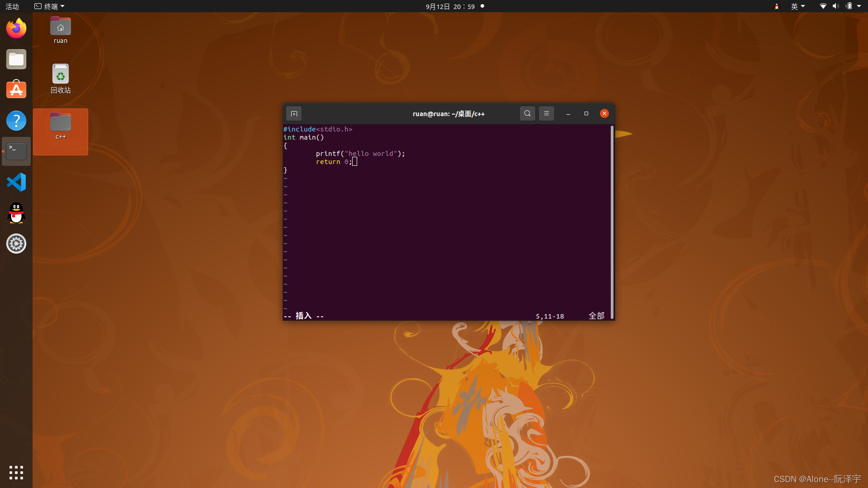Expand the 终端 app menu
868x488 pixels.
[x=50, y=6]
